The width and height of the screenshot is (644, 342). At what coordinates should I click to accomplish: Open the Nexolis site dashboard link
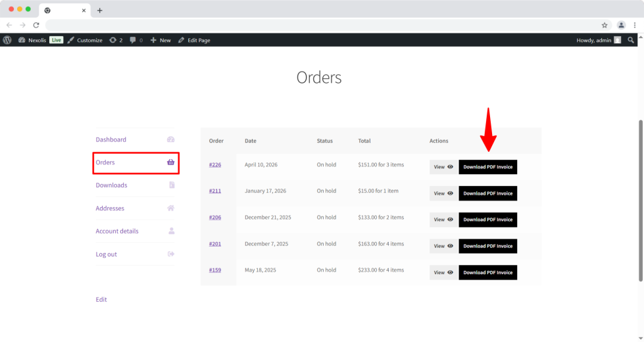tap(32, 40)
